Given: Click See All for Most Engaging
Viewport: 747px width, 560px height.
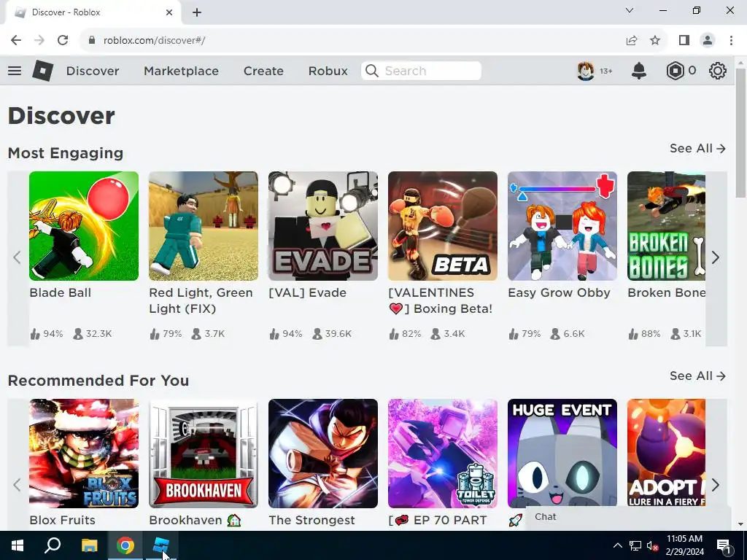Looking at the screenshot, I should click(697, 149).
